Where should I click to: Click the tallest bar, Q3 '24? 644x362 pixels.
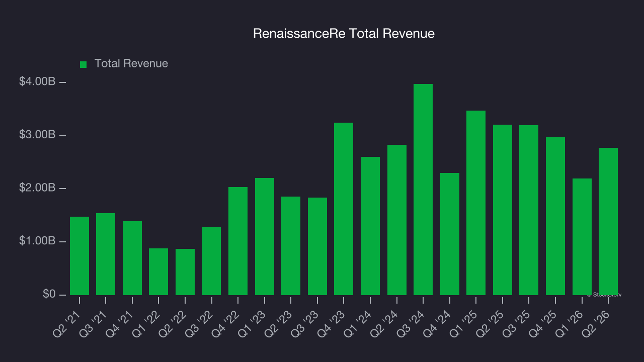(x=423, y=190)
